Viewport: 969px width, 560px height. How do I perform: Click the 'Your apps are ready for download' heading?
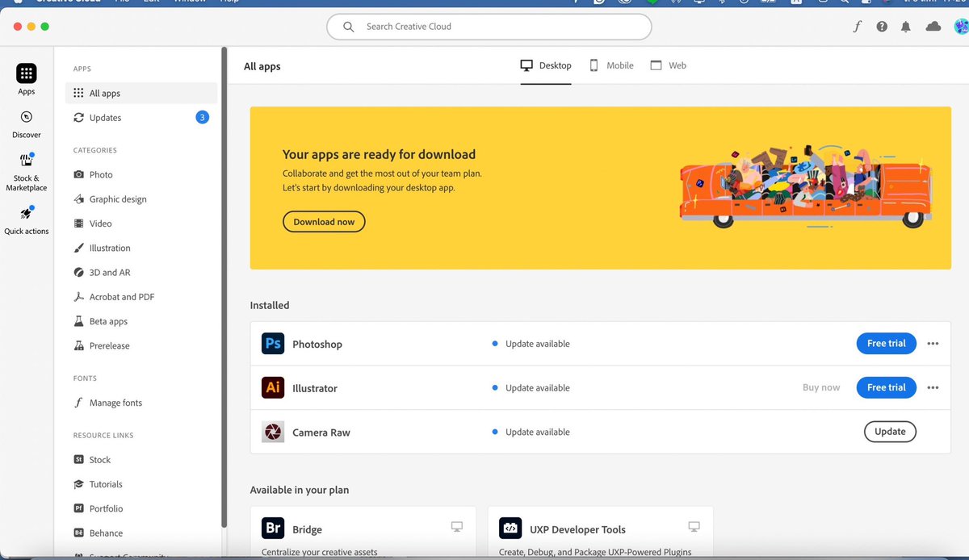point(379,154)
